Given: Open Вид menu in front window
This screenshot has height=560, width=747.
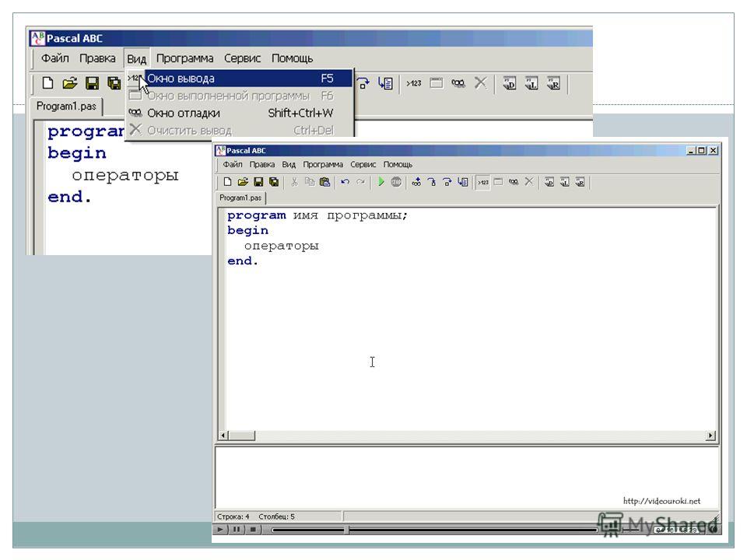Looking at the screenshot, I should pyautogui.click(x=289, y=164).
